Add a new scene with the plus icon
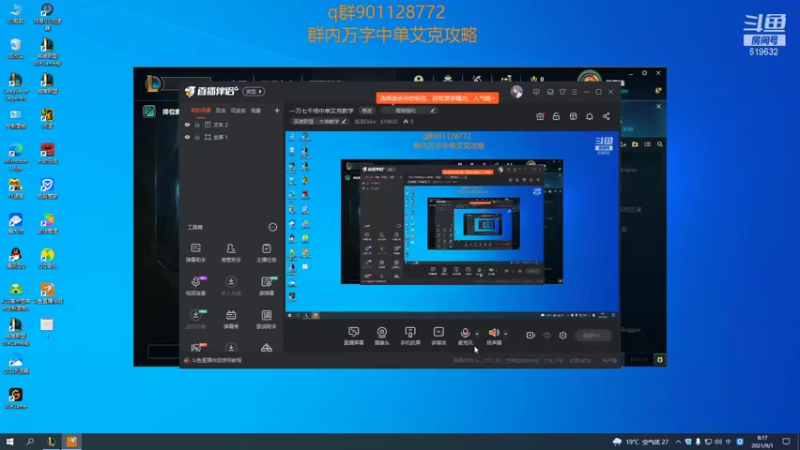Viewport: 800px width, 450px height. pyautogui.click(x=277, y=110)
